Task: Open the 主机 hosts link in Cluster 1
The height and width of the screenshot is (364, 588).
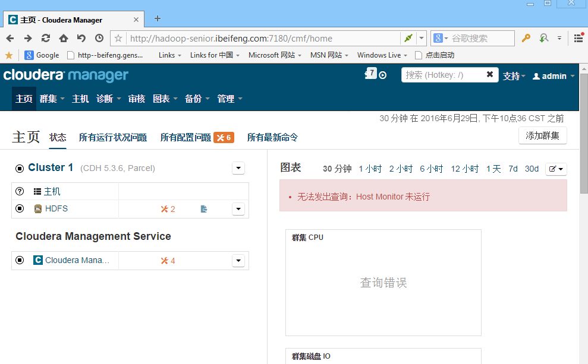Action: point(52,191)
